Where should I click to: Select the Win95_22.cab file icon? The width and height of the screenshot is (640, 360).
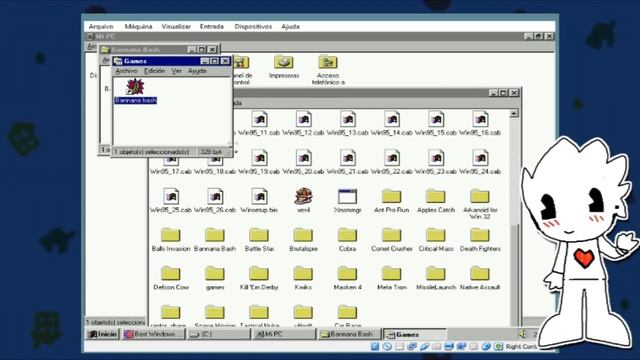pos(392,158)
